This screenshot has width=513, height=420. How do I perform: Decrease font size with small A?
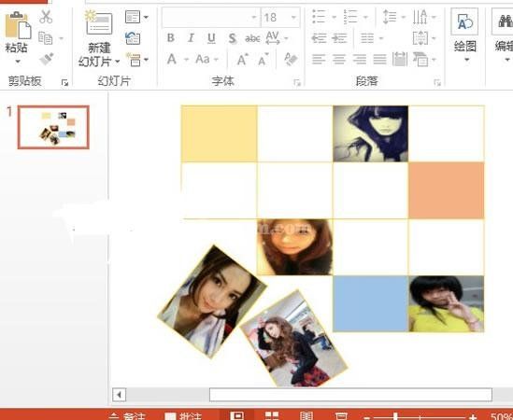(264, 60)
